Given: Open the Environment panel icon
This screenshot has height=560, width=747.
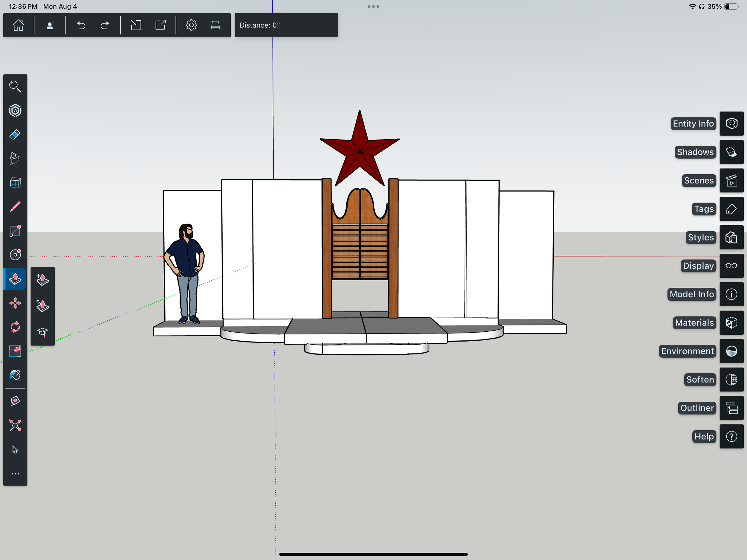Looking at the screenshot, I should [731, 351].
